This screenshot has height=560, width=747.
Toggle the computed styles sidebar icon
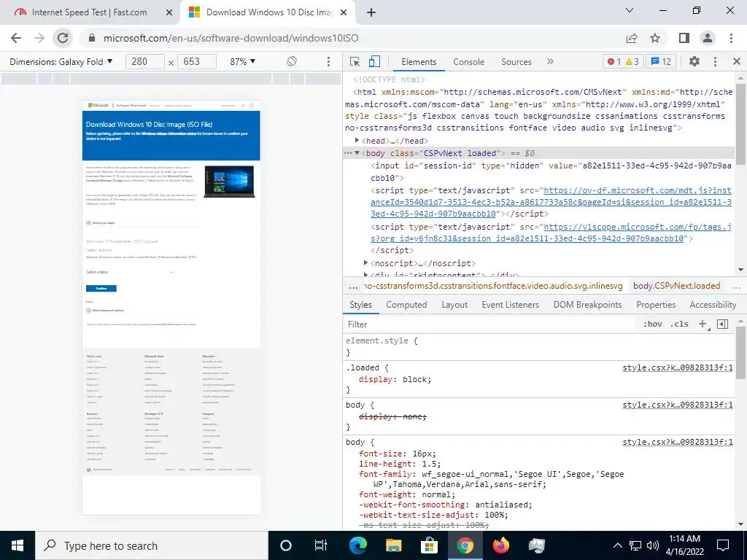coord(723,324)
